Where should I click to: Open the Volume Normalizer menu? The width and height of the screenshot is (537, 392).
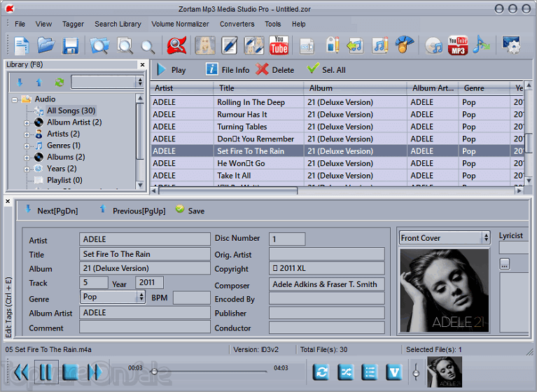coord(180,24)
